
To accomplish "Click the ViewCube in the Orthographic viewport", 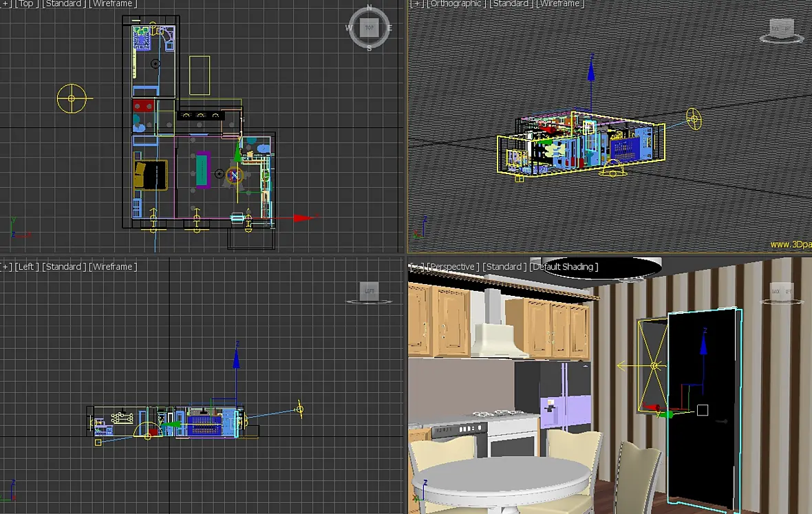I will point(782,28).
